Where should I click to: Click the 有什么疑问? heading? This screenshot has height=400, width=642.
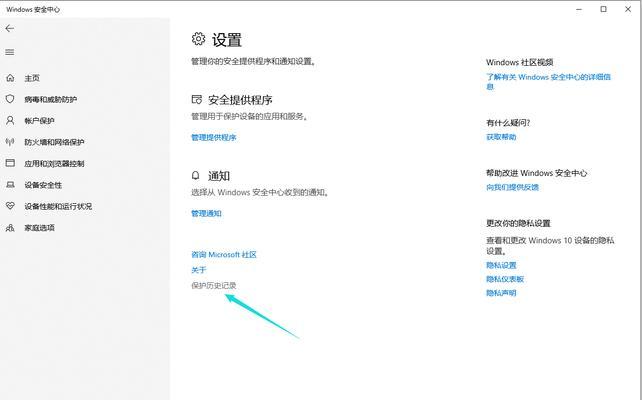[508, 122]
